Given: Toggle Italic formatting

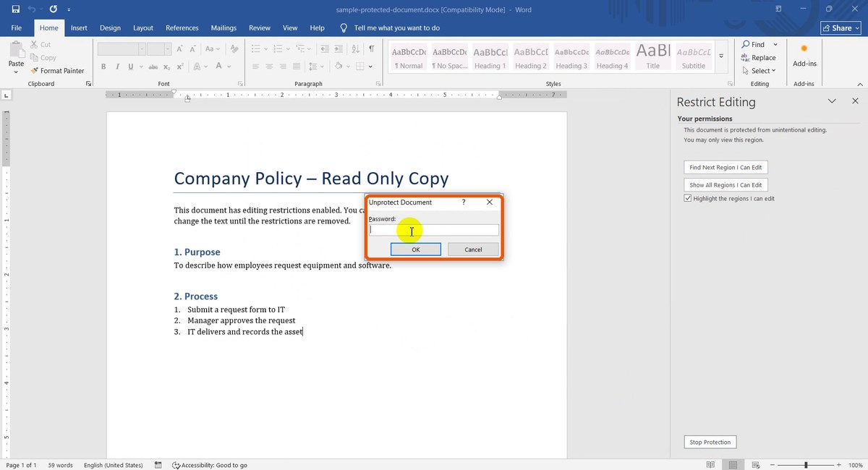Looking at the screenshot, I should [117, 67].
